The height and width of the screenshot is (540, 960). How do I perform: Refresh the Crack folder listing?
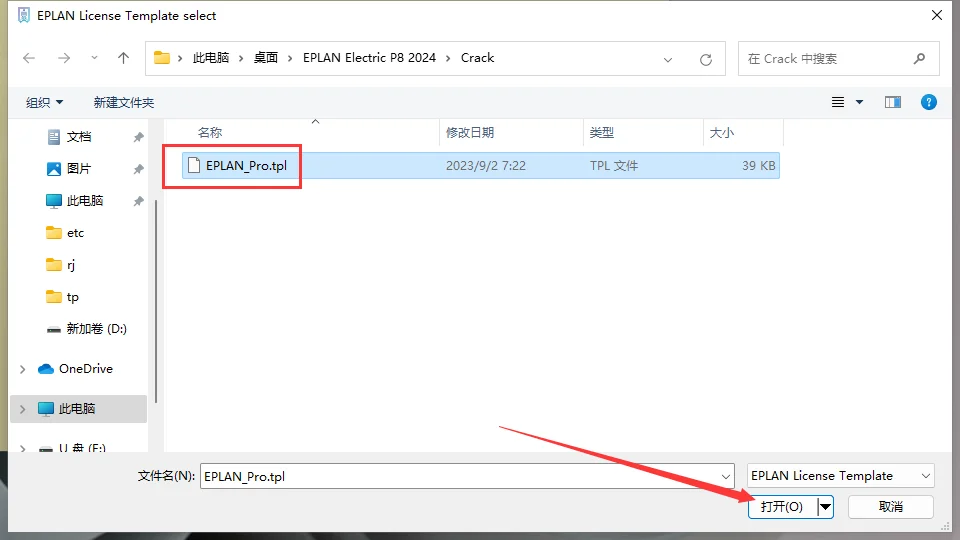coord(706,59)
